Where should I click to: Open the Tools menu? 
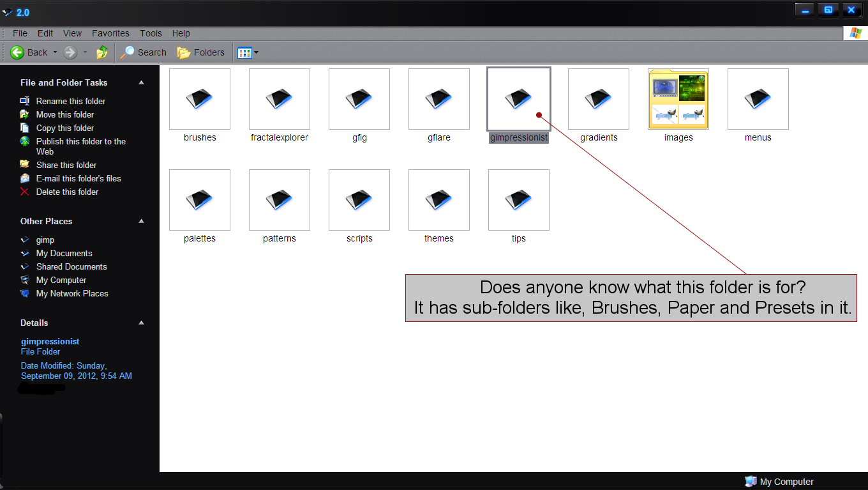(151, 33)
